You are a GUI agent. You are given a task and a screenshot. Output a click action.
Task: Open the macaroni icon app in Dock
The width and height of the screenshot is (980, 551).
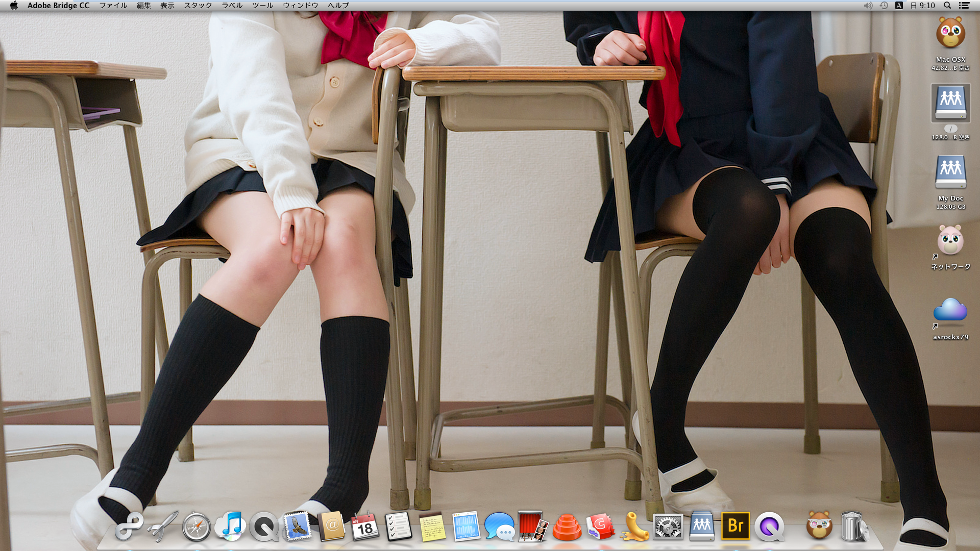pyautogui.click(x=634, y=527)
